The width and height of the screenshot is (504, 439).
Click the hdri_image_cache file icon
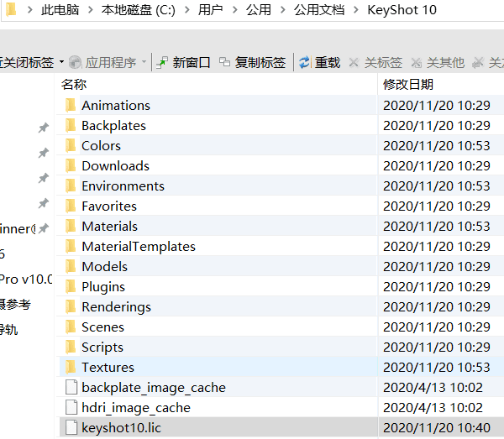click(x=71, y=408)
